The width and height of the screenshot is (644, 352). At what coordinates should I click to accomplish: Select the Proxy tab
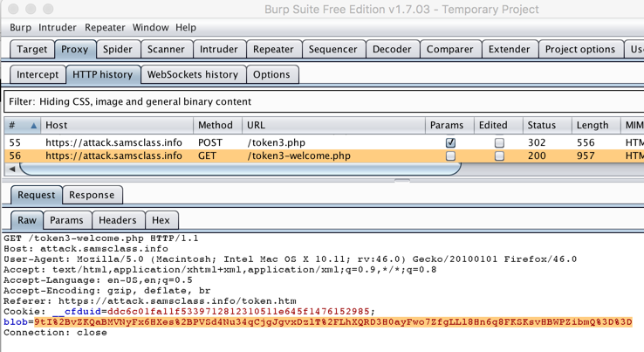tap(75, 49)
